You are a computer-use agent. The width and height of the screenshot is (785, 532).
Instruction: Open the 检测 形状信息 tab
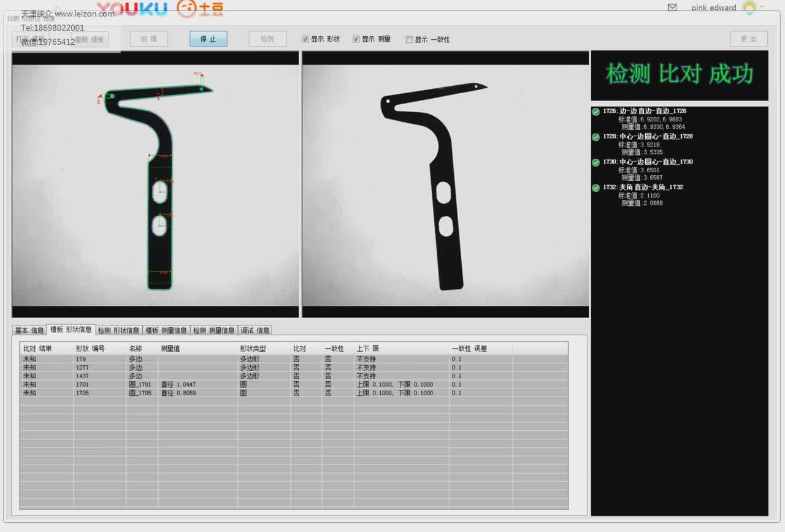tap(118, 330)
